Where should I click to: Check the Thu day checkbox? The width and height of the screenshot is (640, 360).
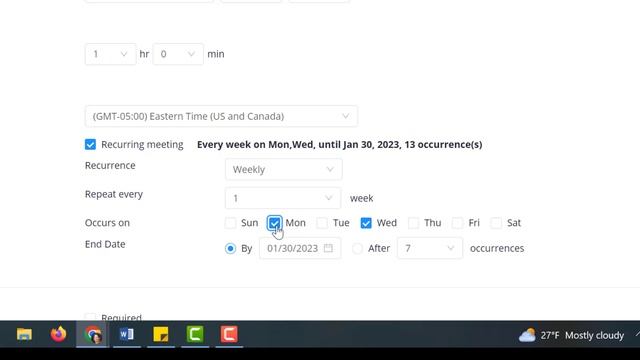(413, 223)
